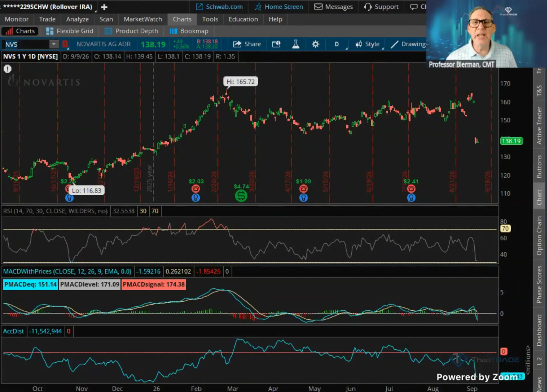
Task: Open the Schwab.com link
Action: pyautogui.click(x=219, y=7)
